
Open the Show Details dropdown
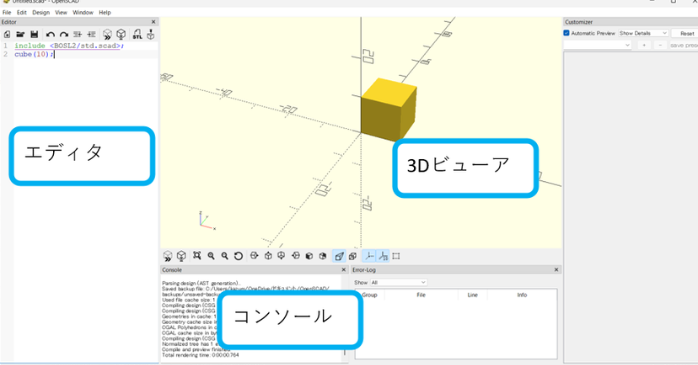643,33
